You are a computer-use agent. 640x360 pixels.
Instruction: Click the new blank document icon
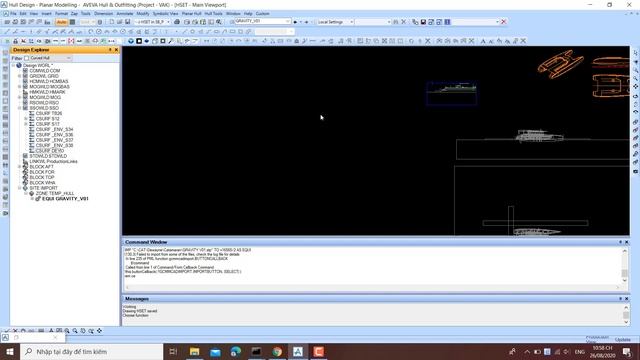(112, 22)
